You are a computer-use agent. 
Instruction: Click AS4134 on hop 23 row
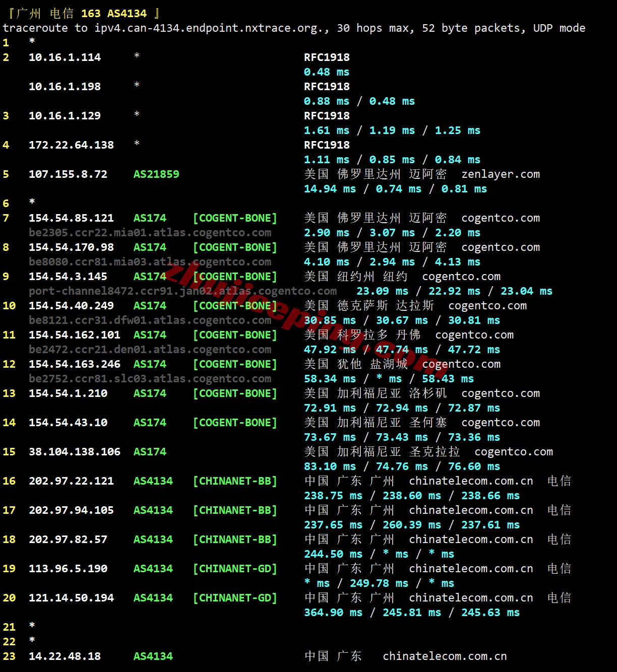(x=153, y=656)
